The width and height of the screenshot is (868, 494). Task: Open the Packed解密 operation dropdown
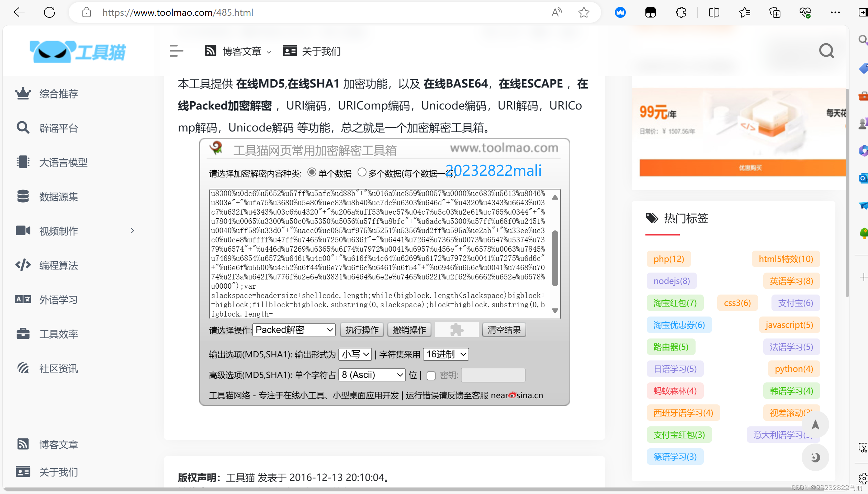(294, 330)
